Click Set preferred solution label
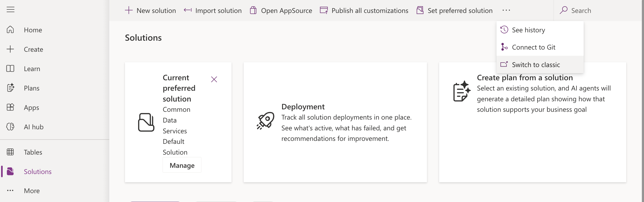 pyautogui.click(x=460, y=11)
